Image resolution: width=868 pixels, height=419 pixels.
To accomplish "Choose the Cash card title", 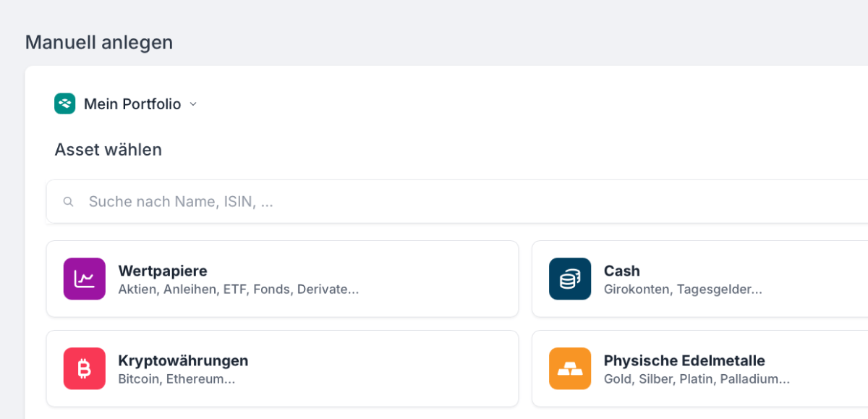I will click(621, 271).
